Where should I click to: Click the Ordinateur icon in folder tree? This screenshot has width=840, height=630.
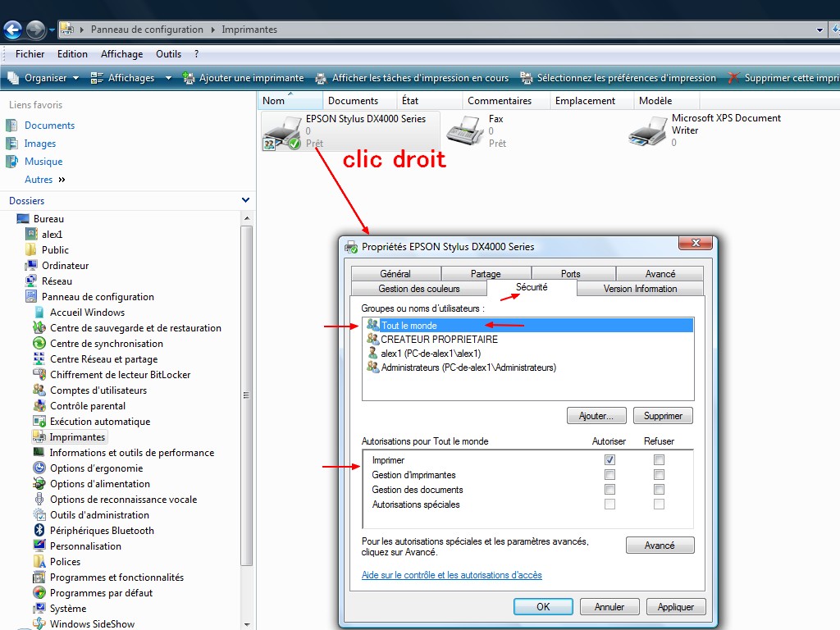[31, 265]
